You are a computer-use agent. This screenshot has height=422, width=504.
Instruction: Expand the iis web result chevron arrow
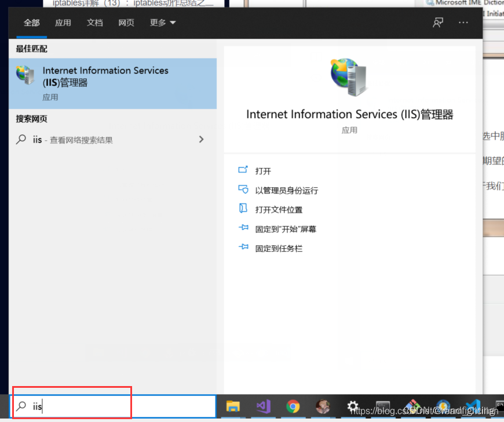click(x=201, y=139)
